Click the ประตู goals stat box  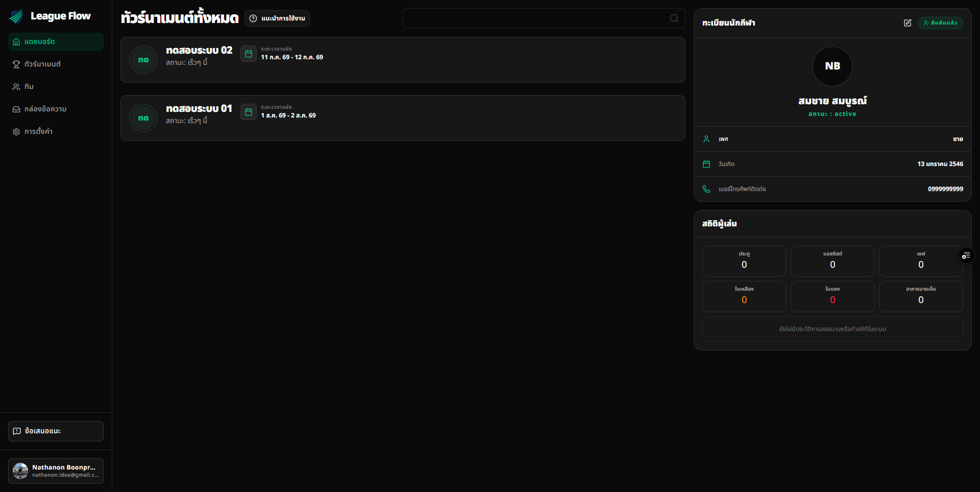tap(744, 261)
